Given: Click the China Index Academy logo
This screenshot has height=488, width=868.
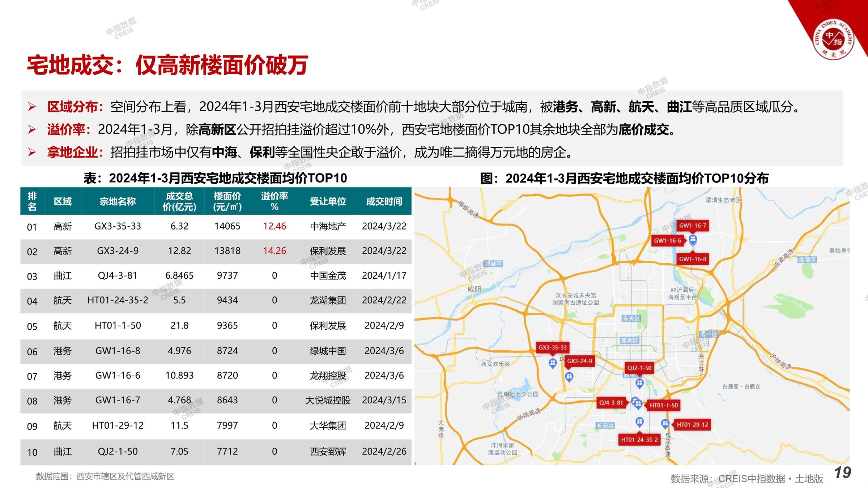Looking at the screenshot, I should pyautogui.click(x=834, y=39).
